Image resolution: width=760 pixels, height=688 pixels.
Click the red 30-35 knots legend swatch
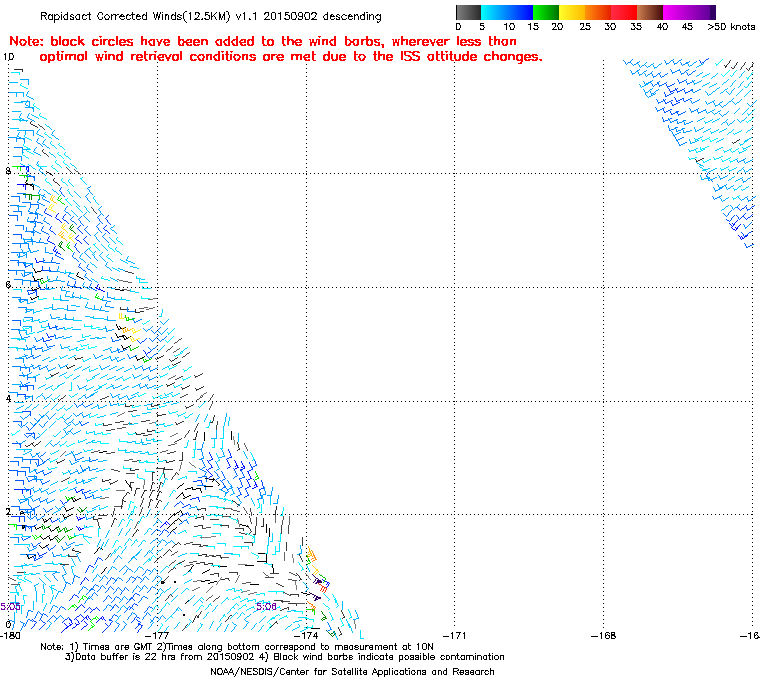(624, 12)
